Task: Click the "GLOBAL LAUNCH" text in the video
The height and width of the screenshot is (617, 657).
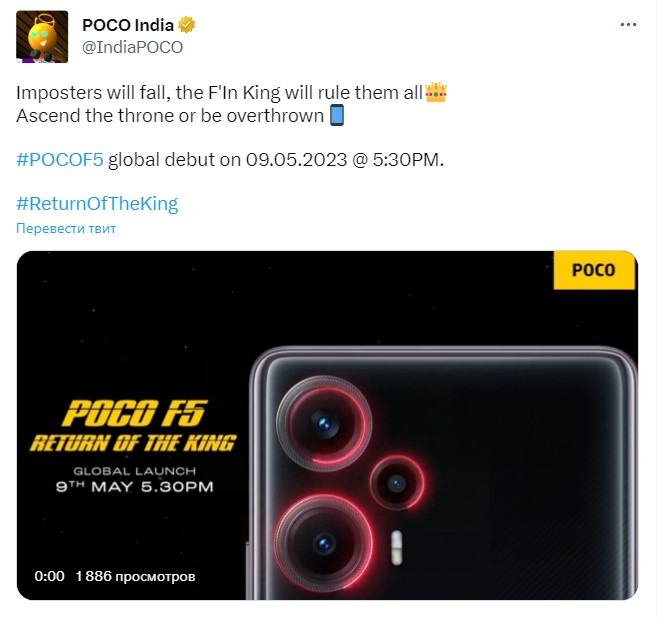Action: 135,470
